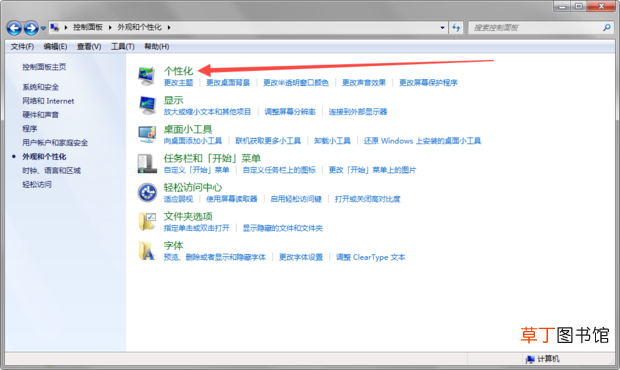The image size is (620, 370).
Task: Select 系统和安全 in the sidebar
Action: (40, 87)
